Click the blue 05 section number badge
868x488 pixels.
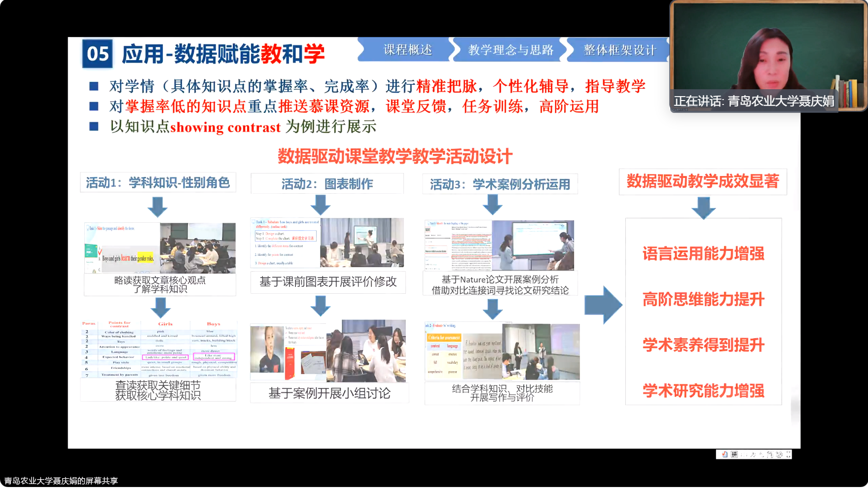click(x=98, y=54)
